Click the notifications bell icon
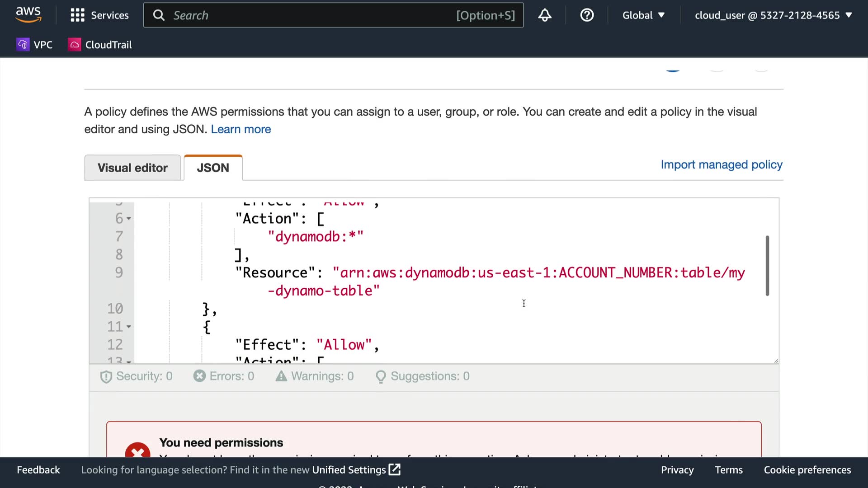This screenshot has width=868, height=488. coord(544,15)
